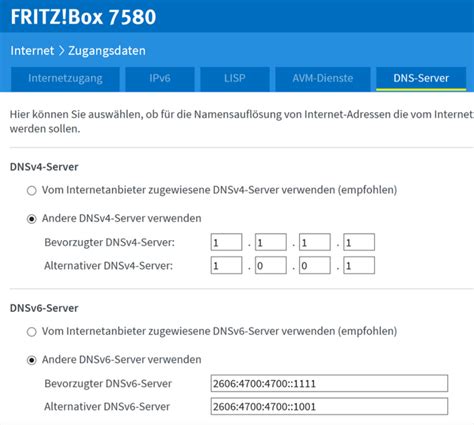Click the Alternativer DNSv6-Server address field
The image size is (474, 425).
(x=329, y=406)
